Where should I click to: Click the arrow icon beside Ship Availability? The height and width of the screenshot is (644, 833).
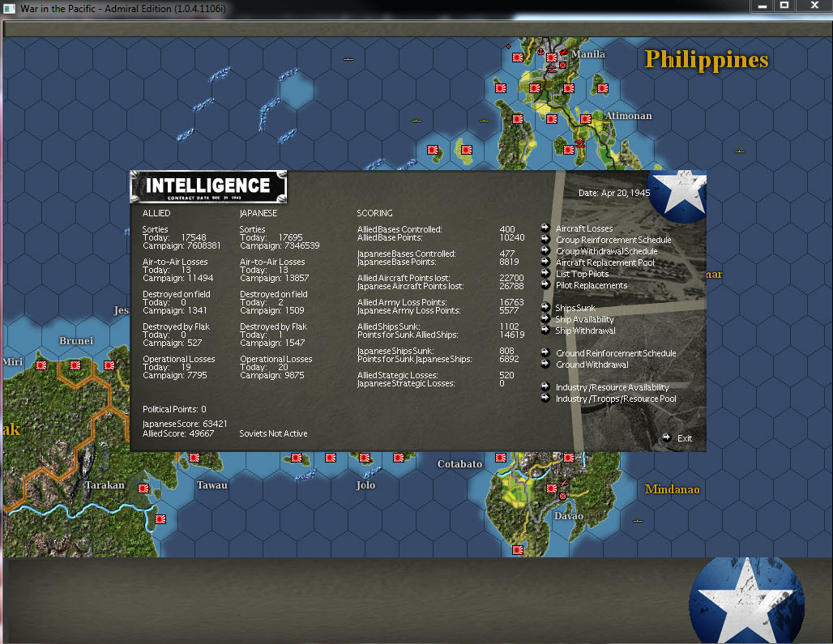[545, 318]
